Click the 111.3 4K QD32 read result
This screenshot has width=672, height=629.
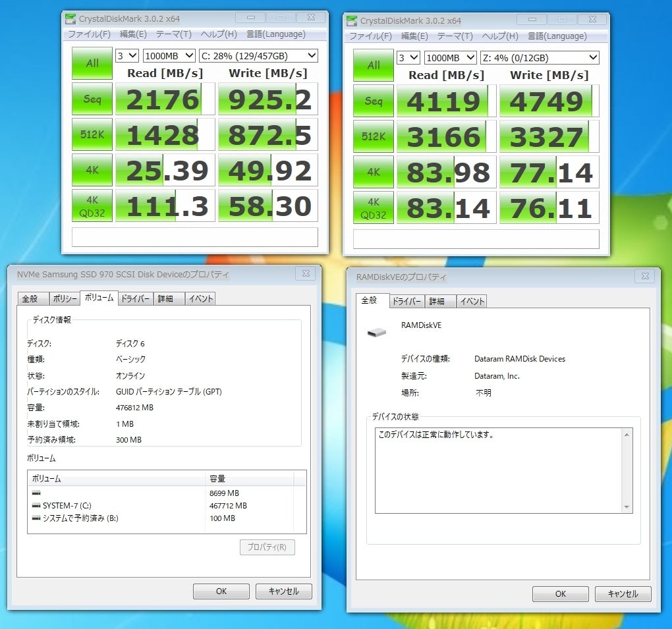click(x=165, y=205)
